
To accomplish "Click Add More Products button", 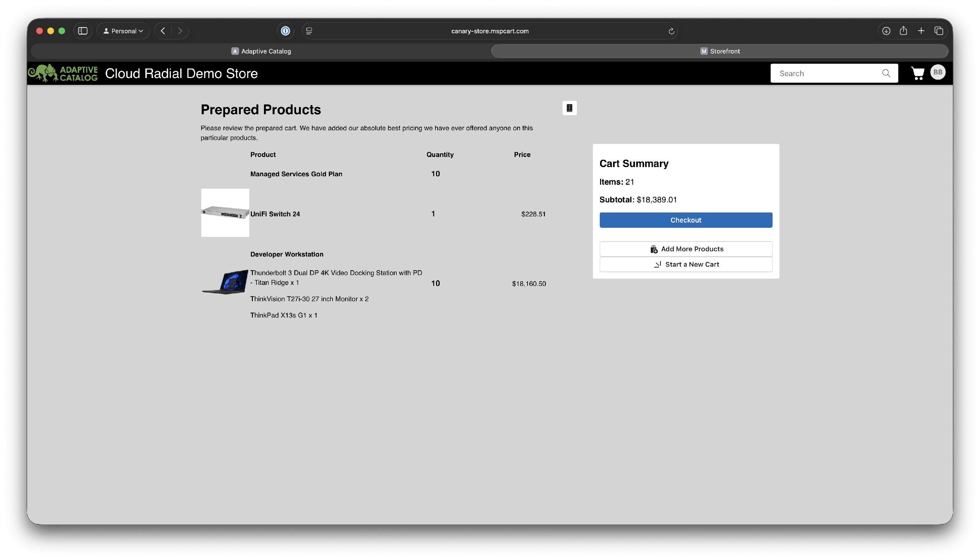I will pyautogui.click(x=686, y=249).
